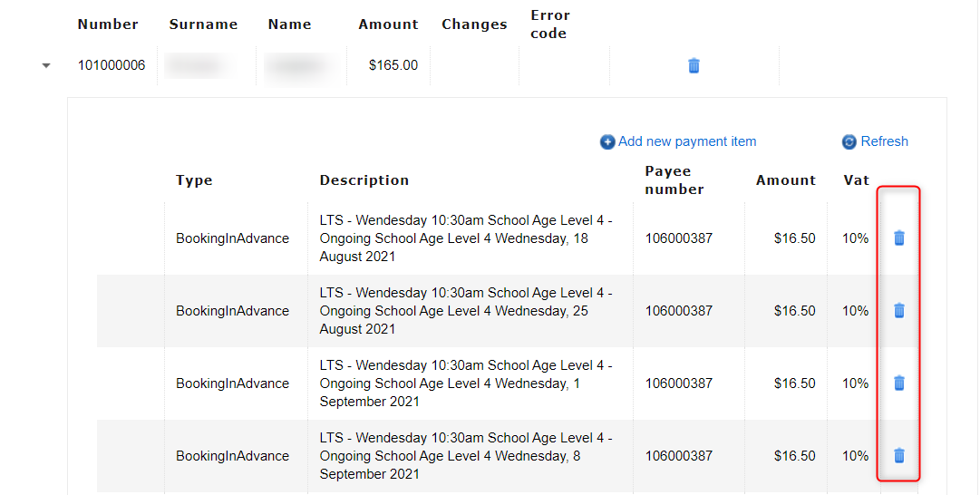Delete the 8 September 2021 payment item

(x=898, y=456)
